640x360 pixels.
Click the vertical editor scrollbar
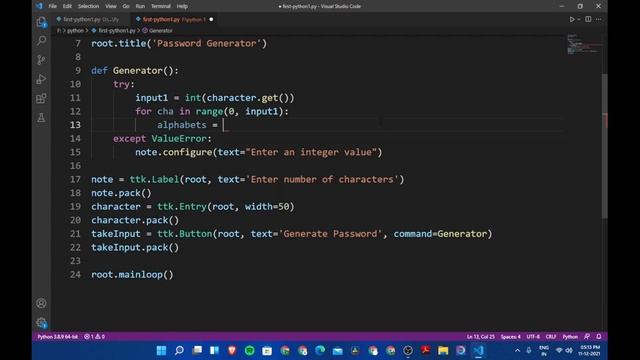point(604,145)
